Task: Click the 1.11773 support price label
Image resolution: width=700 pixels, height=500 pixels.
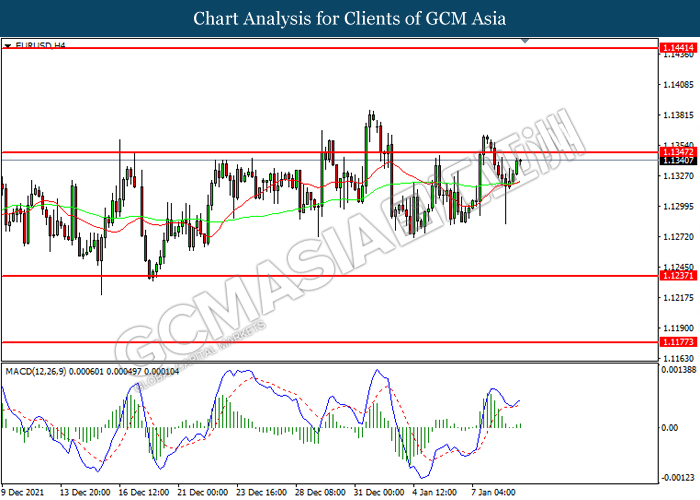Action: 678,342
